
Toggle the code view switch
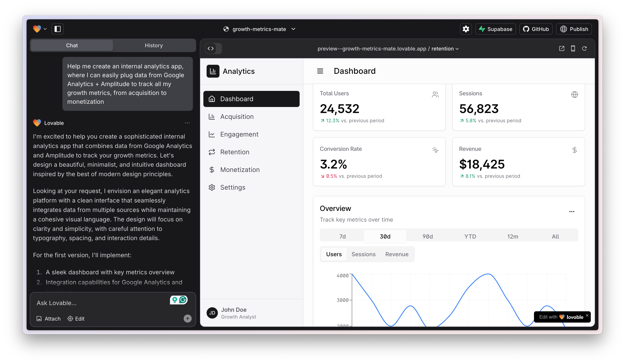[213, 48]
